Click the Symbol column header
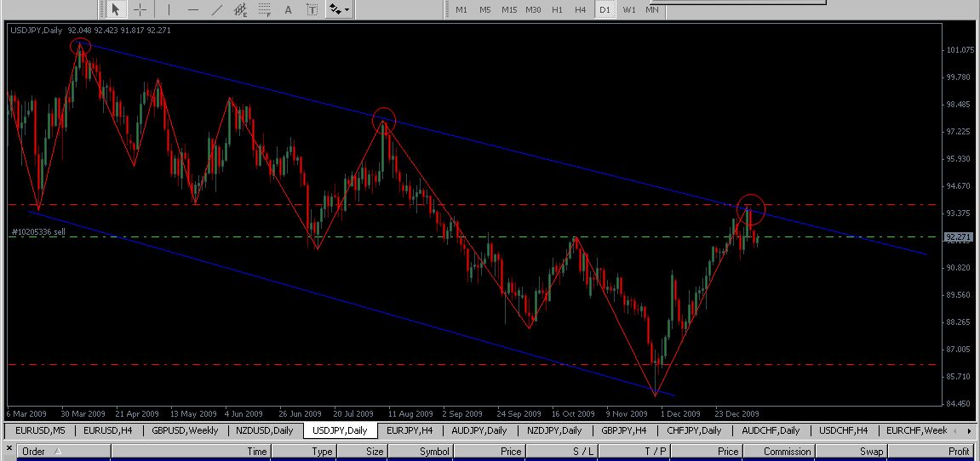Screen dimensions: 980x461 (434, 452)
